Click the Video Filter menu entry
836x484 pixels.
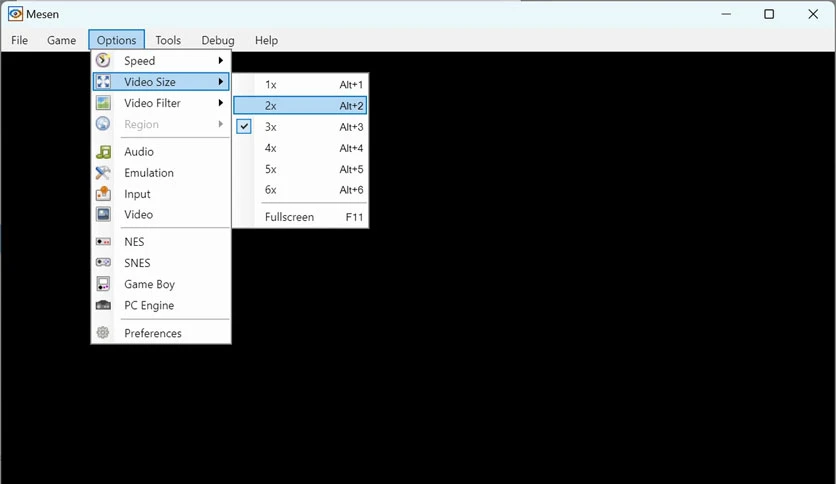(161, 103)
